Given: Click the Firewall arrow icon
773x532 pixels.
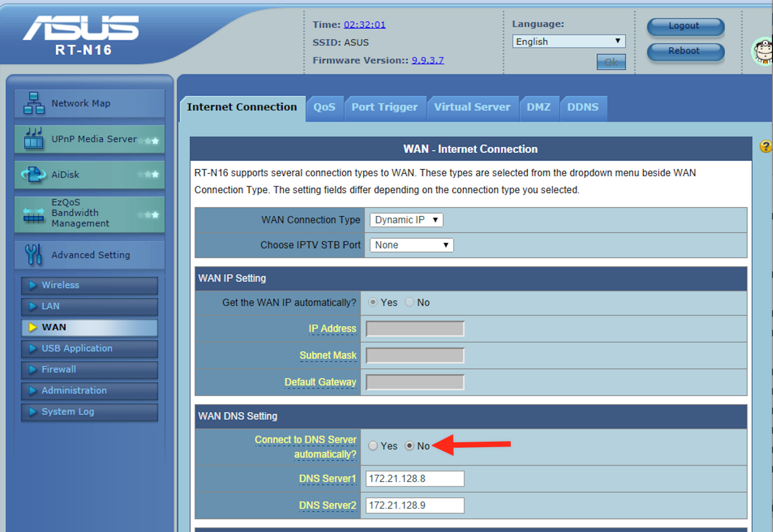Looking at the screenshot, I should coord(33,369).
